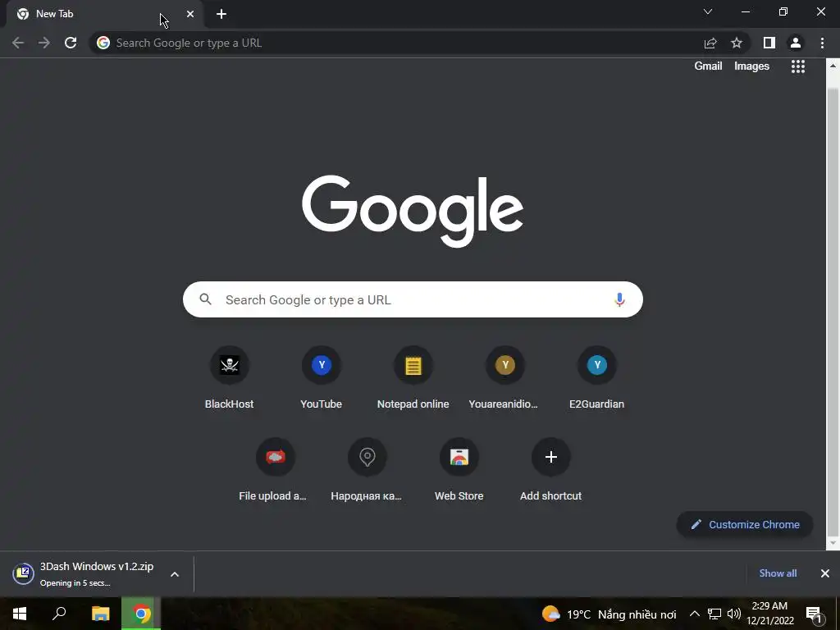Start voice search with the microphone icon
This screenshot has width=840, height=630.
(619, 299)
